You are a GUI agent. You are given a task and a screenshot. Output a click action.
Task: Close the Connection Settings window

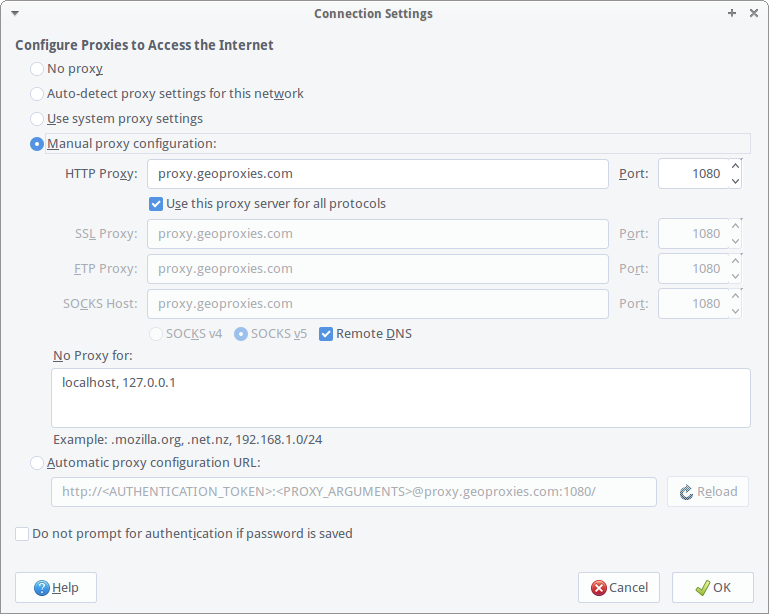(x=754, y=13)
